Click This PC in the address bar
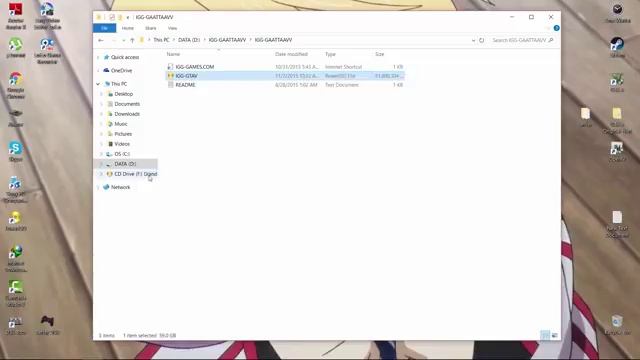The width and height of the screenshot is (640, 360). click(x=161, y=40)
